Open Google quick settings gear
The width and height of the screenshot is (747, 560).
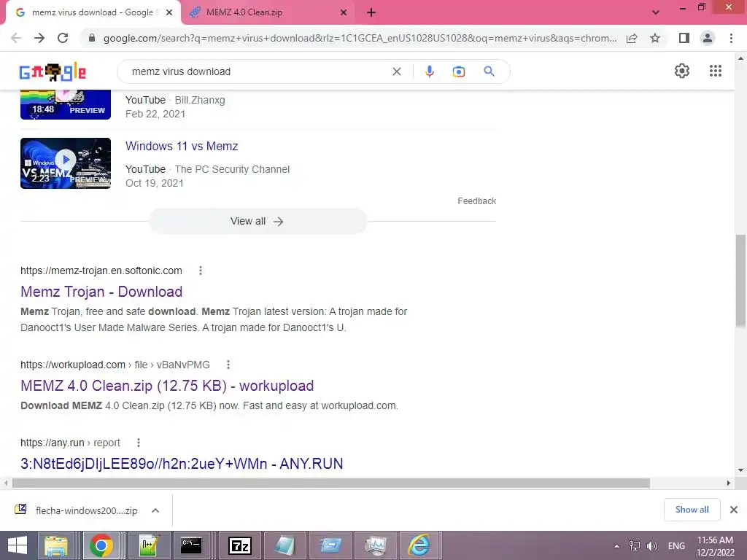[x=682, y=71]
